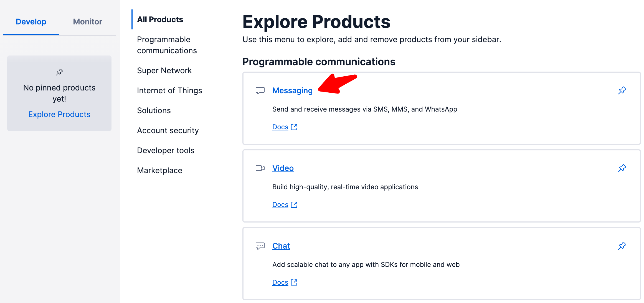Switch to the Monitor tab
Screen dimensions: 644x303
[x=87, y=22]
